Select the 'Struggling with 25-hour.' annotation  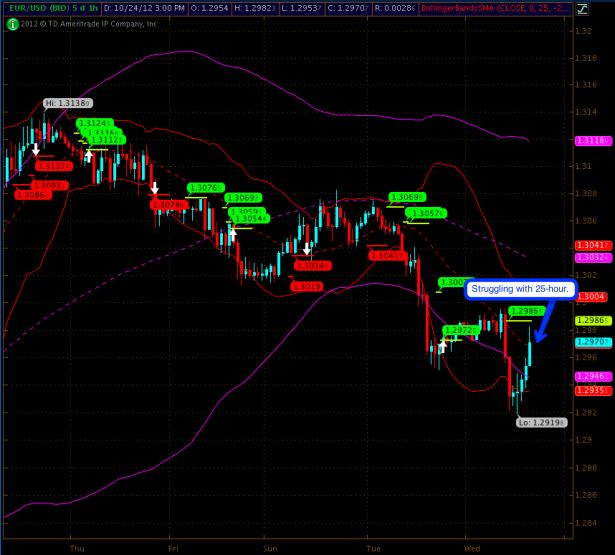[x=521, y=289]
